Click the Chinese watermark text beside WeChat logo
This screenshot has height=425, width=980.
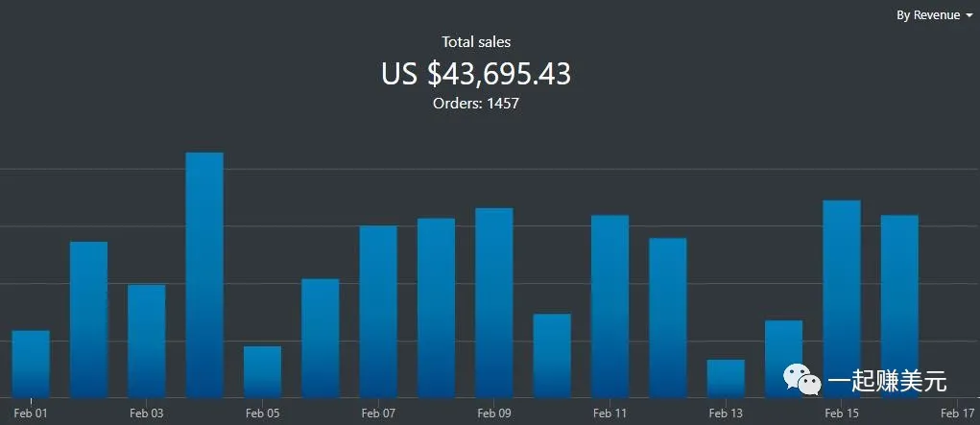(x=888, y=382)
